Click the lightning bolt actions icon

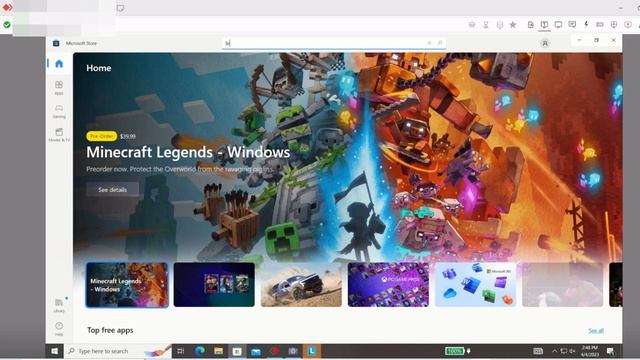tap(586, 24)
